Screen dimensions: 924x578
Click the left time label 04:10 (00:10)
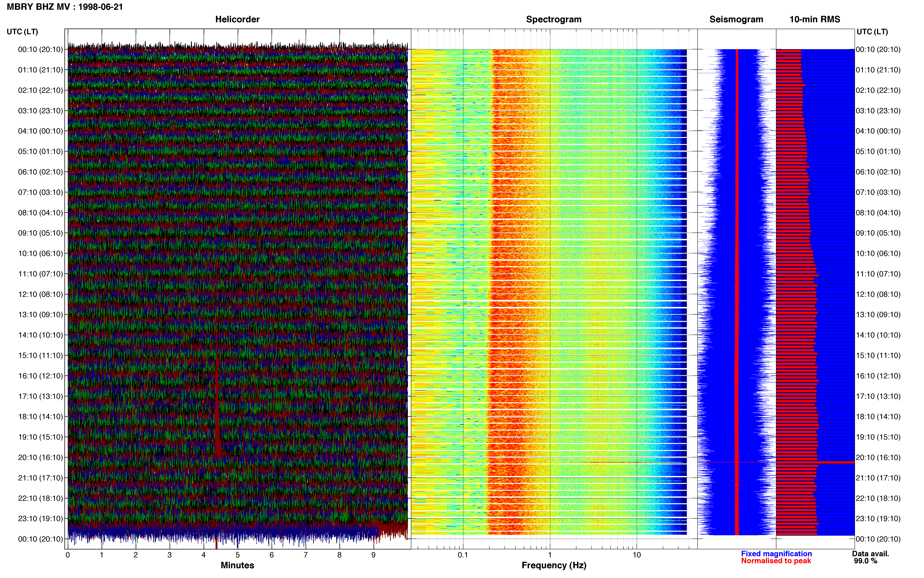(41, 131)
